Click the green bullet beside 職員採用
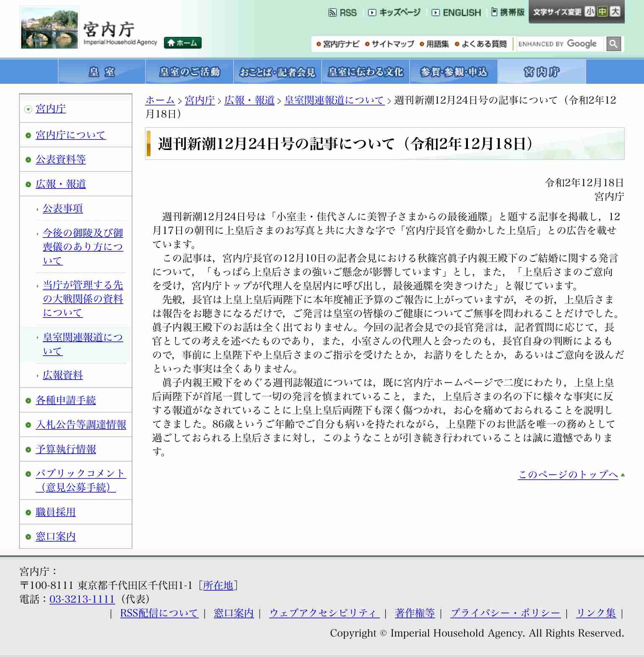Viewport: 644px width, 657px height. (28, 512)
